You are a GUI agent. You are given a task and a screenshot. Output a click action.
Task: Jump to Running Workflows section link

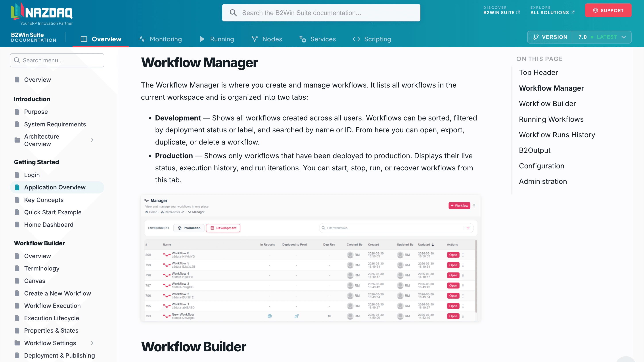(551, 119)
